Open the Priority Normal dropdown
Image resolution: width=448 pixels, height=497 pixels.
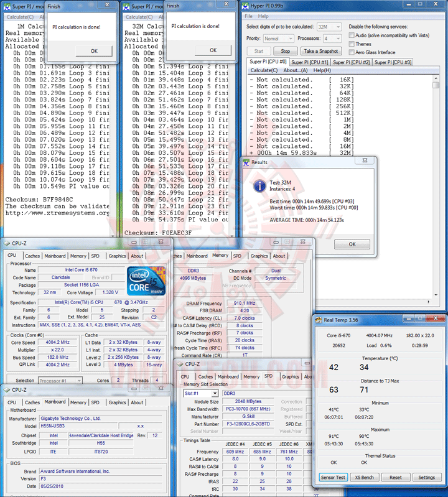[278, 39]
